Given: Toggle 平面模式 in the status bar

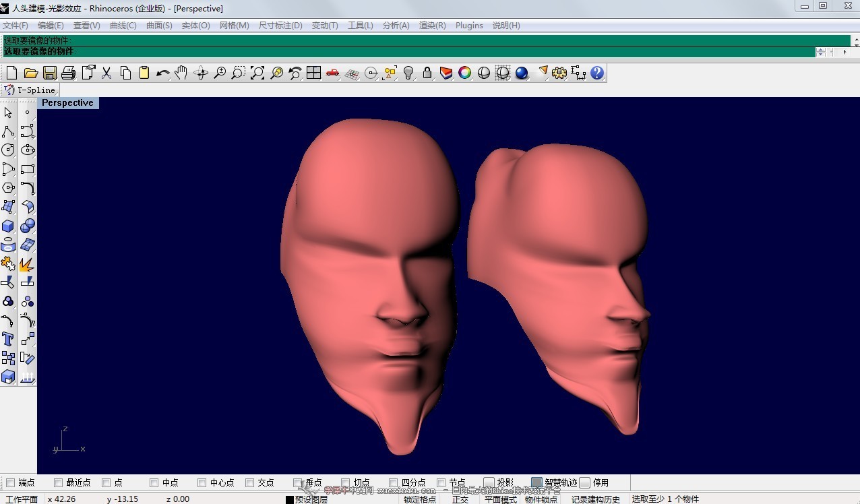Looking at the screenshot, I should point(500,499).
